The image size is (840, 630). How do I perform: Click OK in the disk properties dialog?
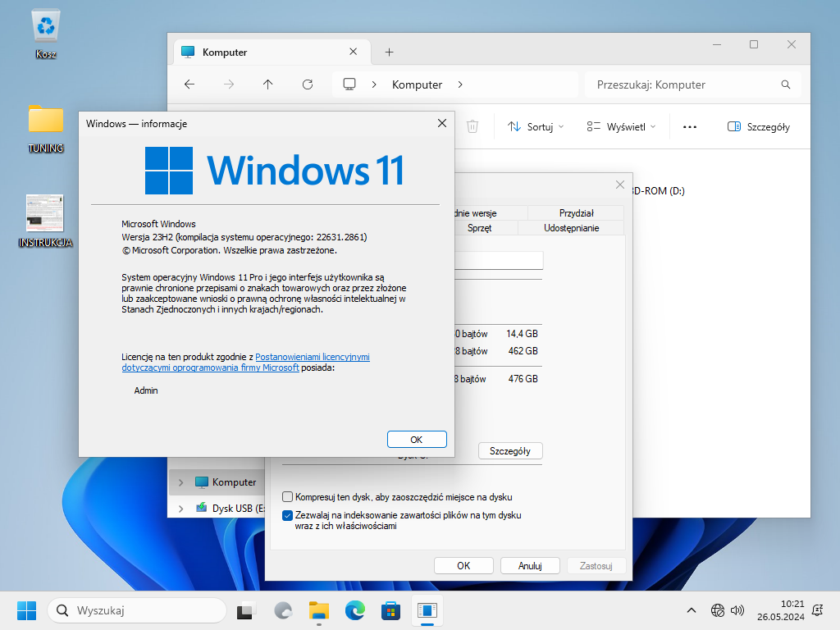463,566
